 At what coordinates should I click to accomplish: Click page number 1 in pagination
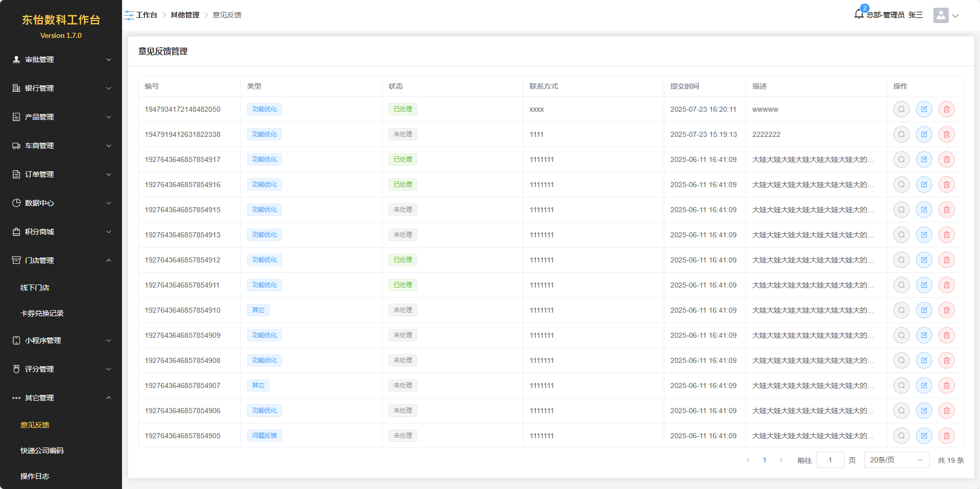[x=764, y=460]
